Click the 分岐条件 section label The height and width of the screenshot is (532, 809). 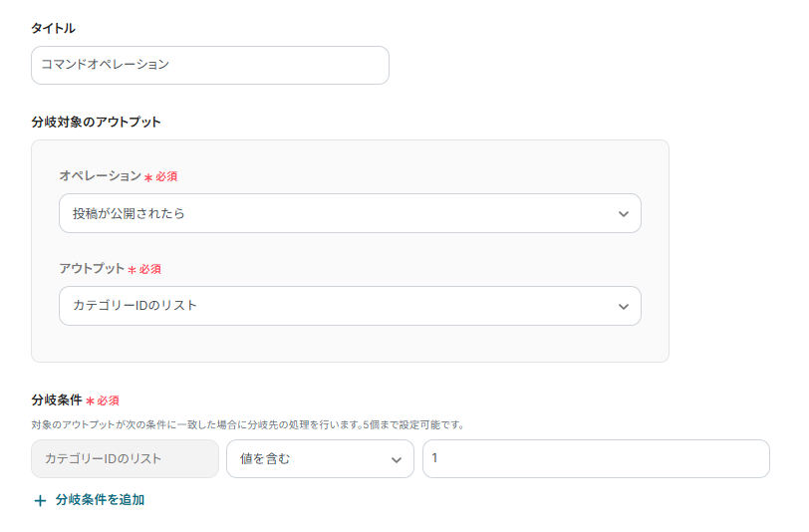pyautogui.click(x=57, y=399)
